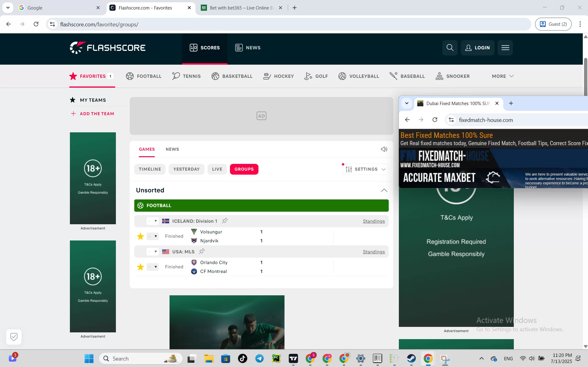
Task: Unfavorite the Volsungur vs Njardvik match star
Action: 140,236
